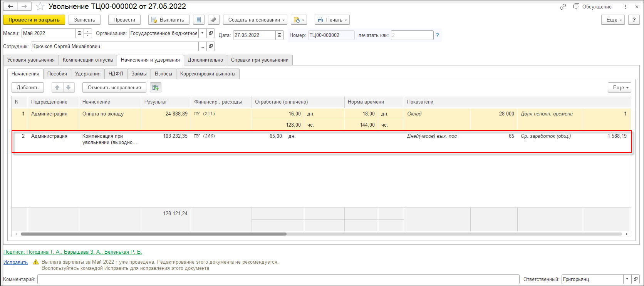This screenshot has height=286, width=644.
Task: Open the Подписи signatures link
Action: (73, 252)
